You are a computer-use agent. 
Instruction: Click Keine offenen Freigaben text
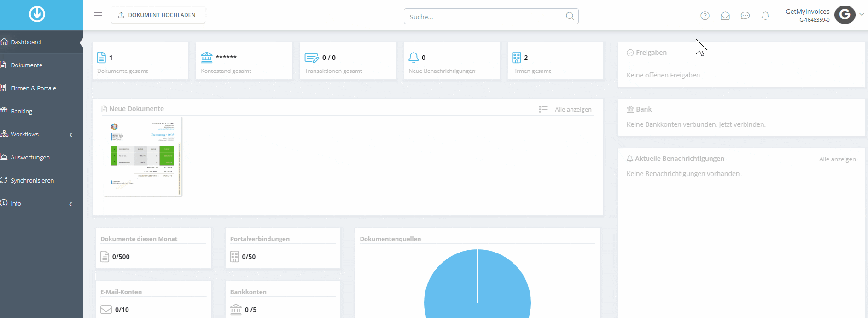[x=663, y=75]
